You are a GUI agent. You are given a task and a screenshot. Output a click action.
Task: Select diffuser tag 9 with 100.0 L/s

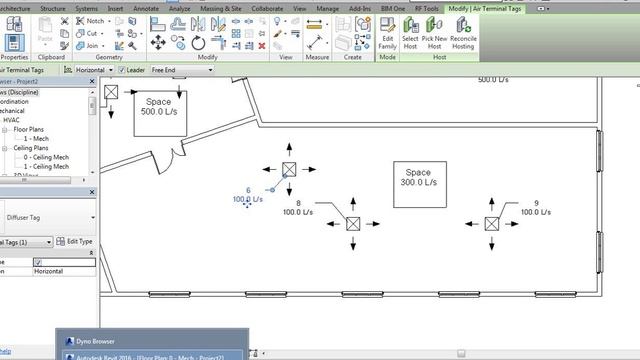pos(536,208)
